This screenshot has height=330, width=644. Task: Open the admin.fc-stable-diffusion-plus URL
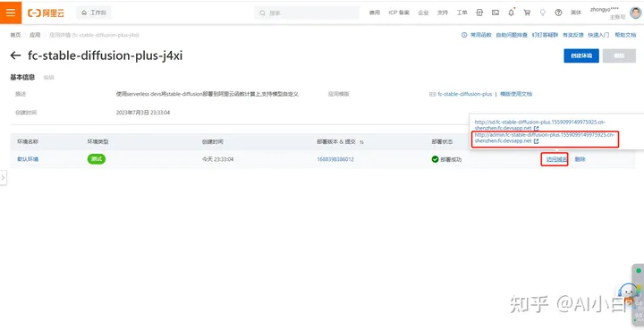[x=545, y=138]
